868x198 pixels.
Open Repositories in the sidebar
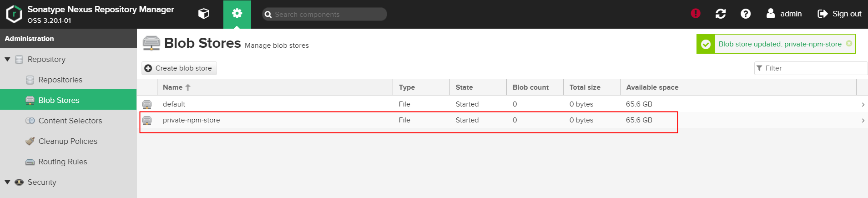click(60, 80)
